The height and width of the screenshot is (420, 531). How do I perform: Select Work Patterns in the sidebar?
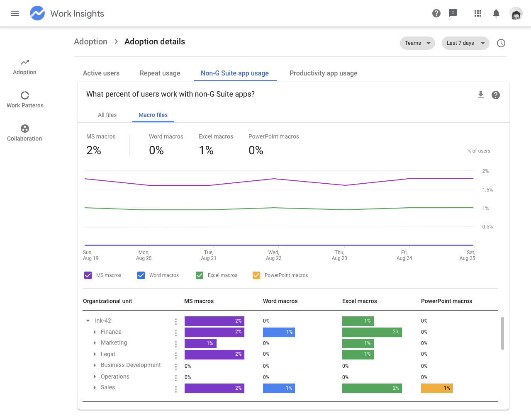pos(24,100)
